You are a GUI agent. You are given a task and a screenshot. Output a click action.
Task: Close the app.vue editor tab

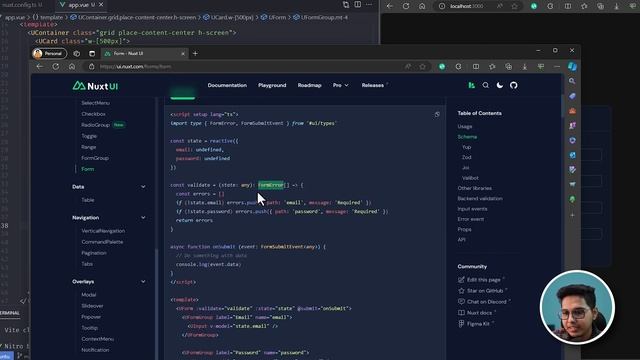(101, 4)
